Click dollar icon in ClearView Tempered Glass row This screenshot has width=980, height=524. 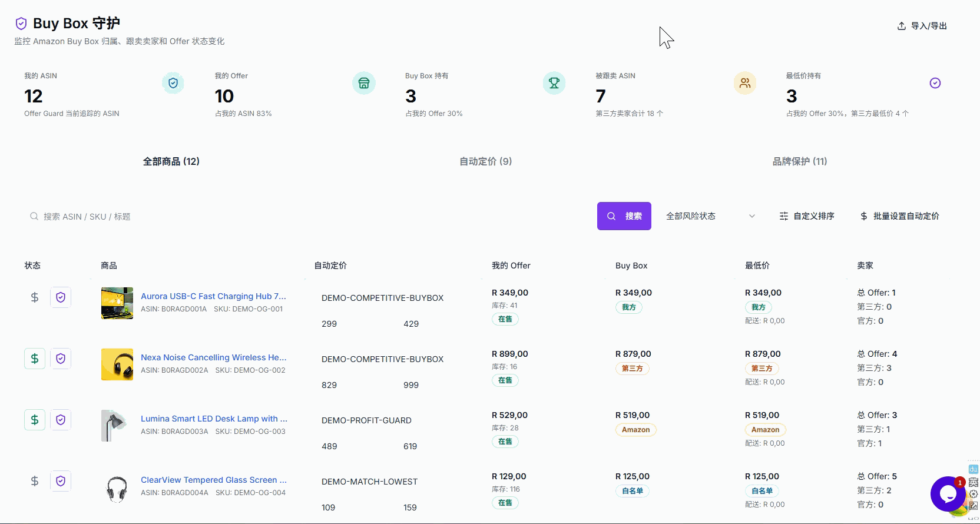pyautogui.click(x=35, y=481)
